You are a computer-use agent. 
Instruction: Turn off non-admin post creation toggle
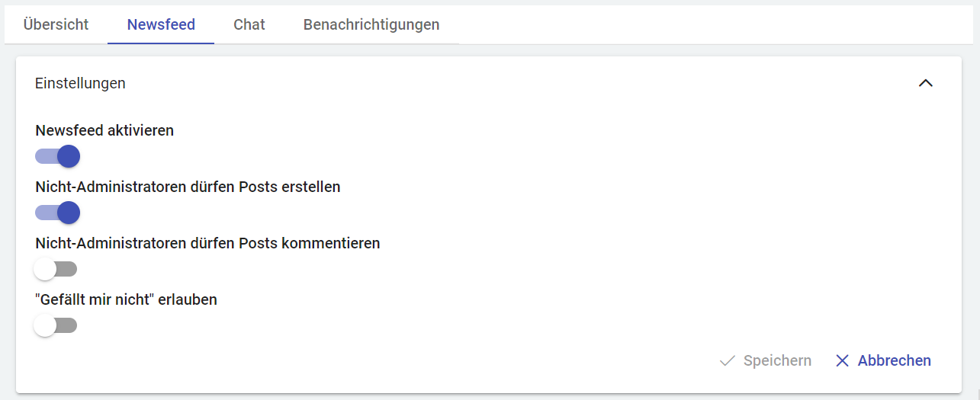click(x=57, y=213)
